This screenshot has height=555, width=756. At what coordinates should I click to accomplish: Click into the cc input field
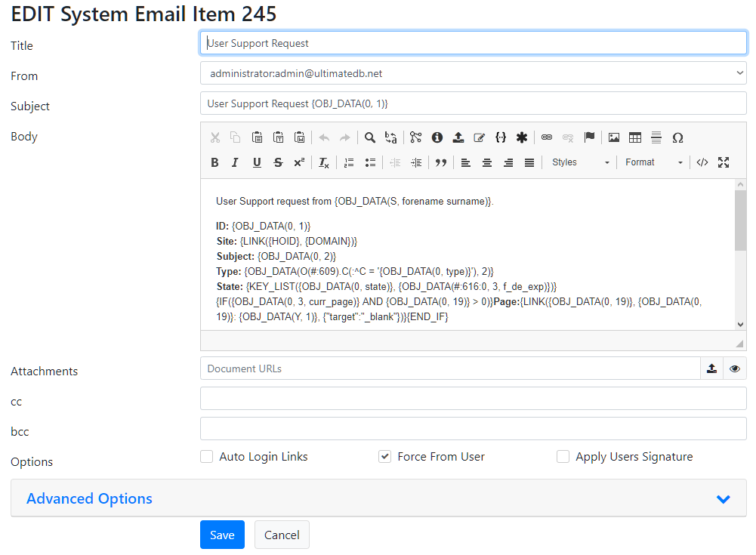pyautogui.click(x=473, y=399)
